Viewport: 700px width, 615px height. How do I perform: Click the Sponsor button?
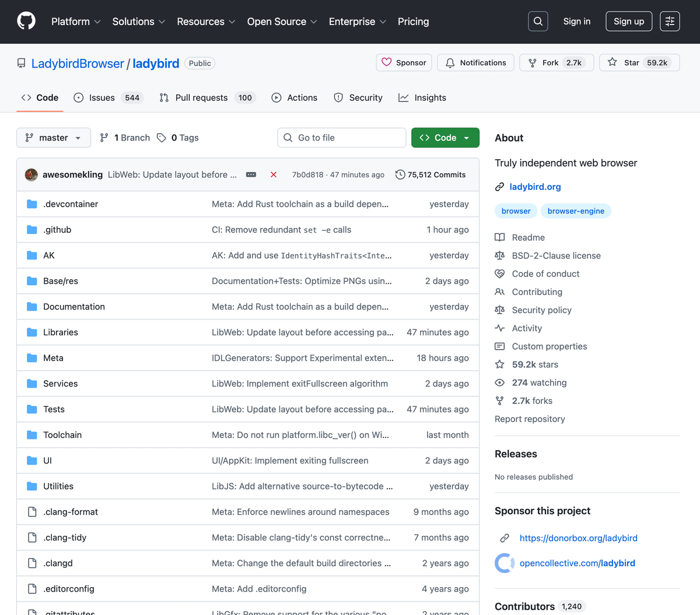pos(404,62)
